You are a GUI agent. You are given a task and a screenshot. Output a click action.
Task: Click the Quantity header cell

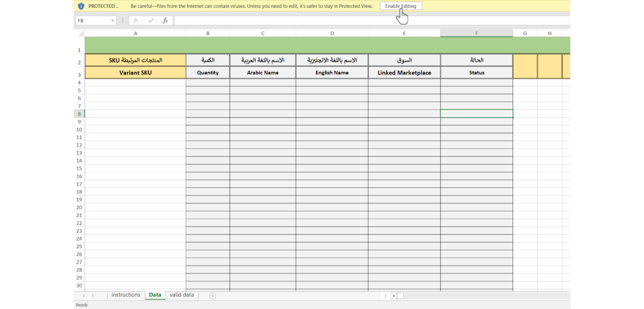tap(208, 73)
